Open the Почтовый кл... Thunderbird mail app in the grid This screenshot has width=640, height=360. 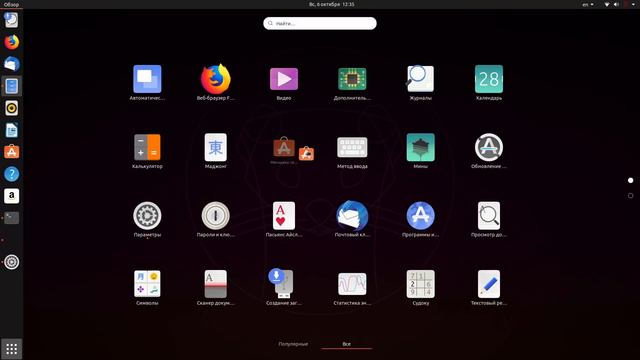[352, 216]
